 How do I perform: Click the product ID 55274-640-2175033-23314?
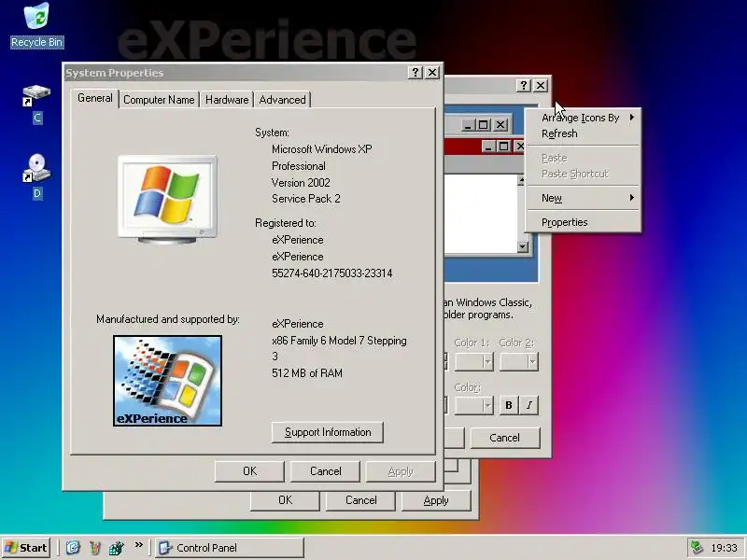332,273
